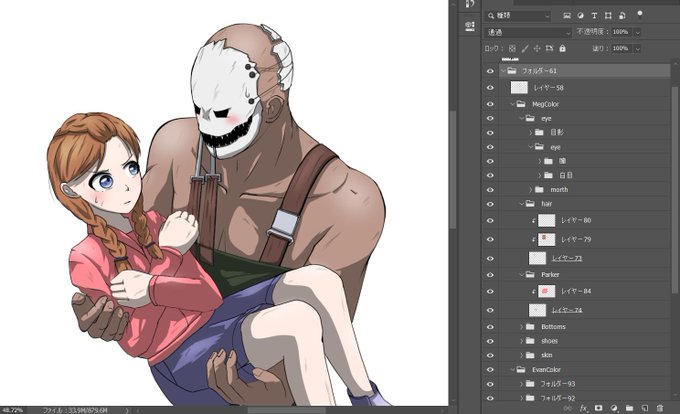
Task: Create new adjustment layer icon
Action: pyautogui.click(x=614, y=408)
